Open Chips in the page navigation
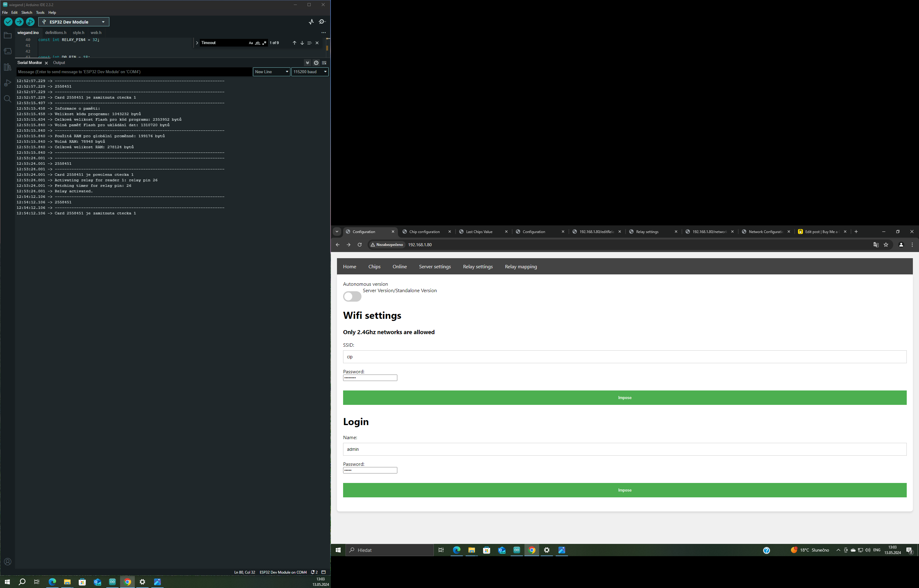 click(x=374, y=267)
